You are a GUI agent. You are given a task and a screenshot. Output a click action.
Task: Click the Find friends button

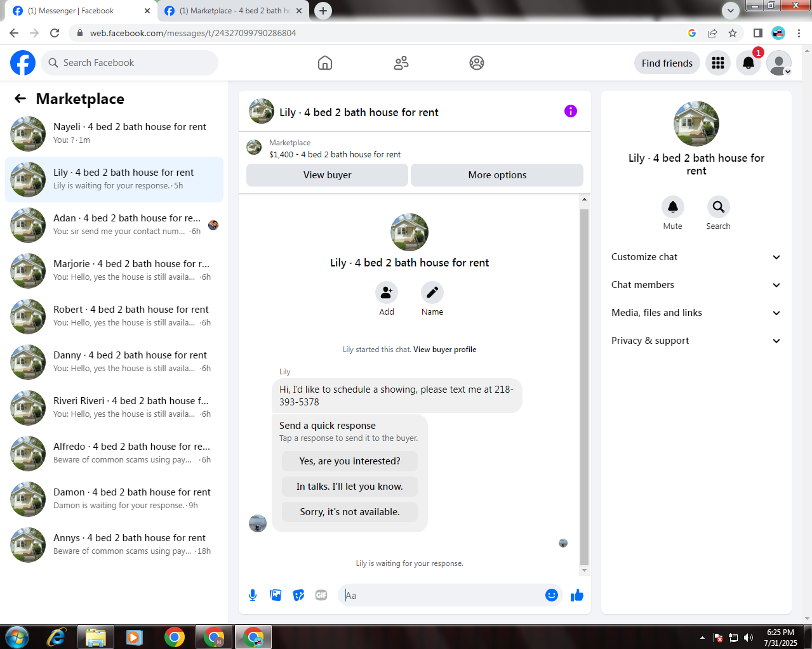point(667,63)
